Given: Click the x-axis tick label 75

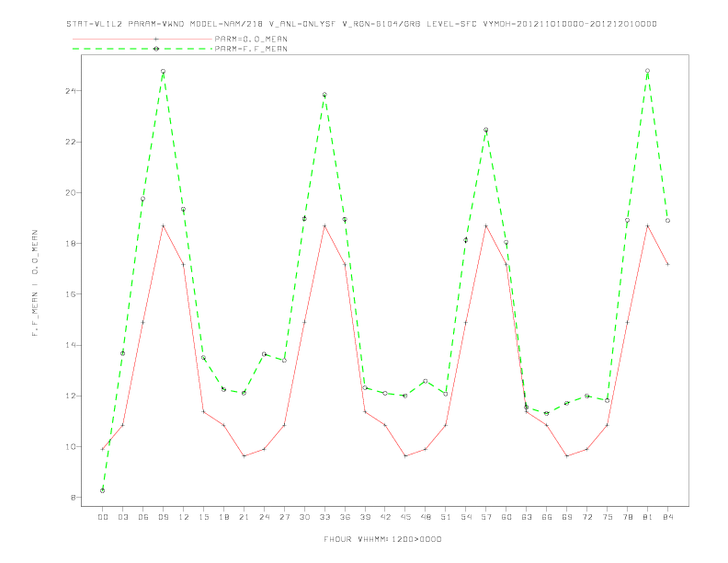Looking at the screenshot, I should tap(608, 517).
